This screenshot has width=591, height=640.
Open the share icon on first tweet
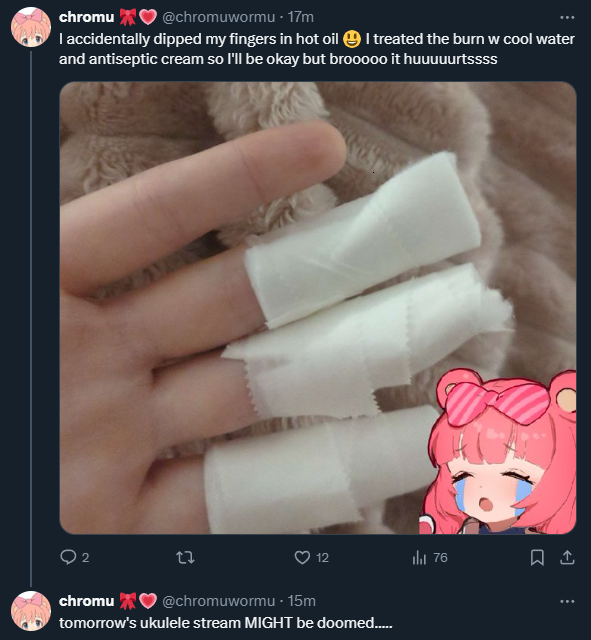pos(567,557)
